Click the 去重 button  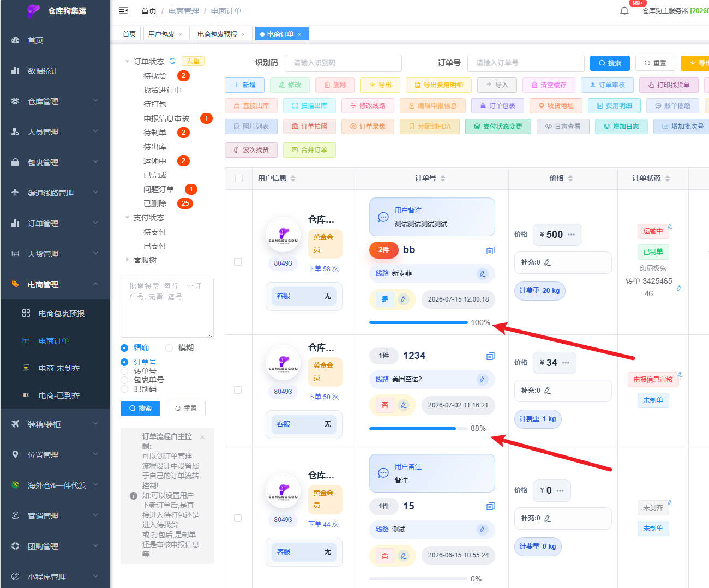tap(193, 61)
